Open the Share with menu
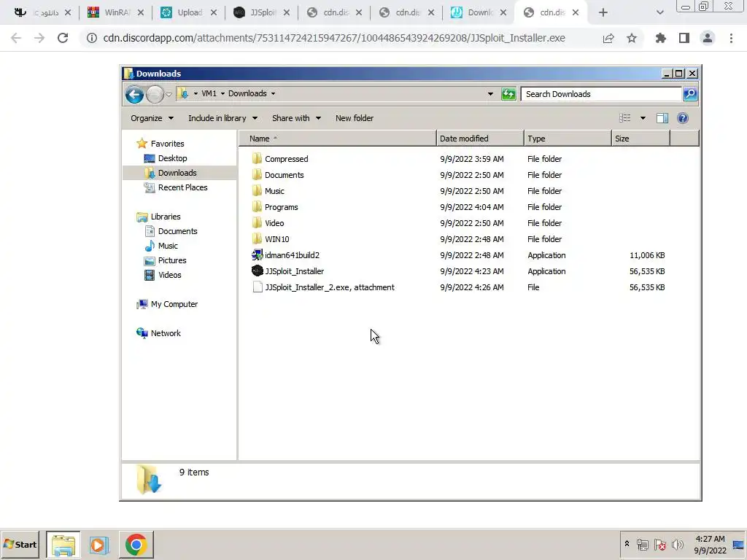The image size is (747, 560). [296, 118]
